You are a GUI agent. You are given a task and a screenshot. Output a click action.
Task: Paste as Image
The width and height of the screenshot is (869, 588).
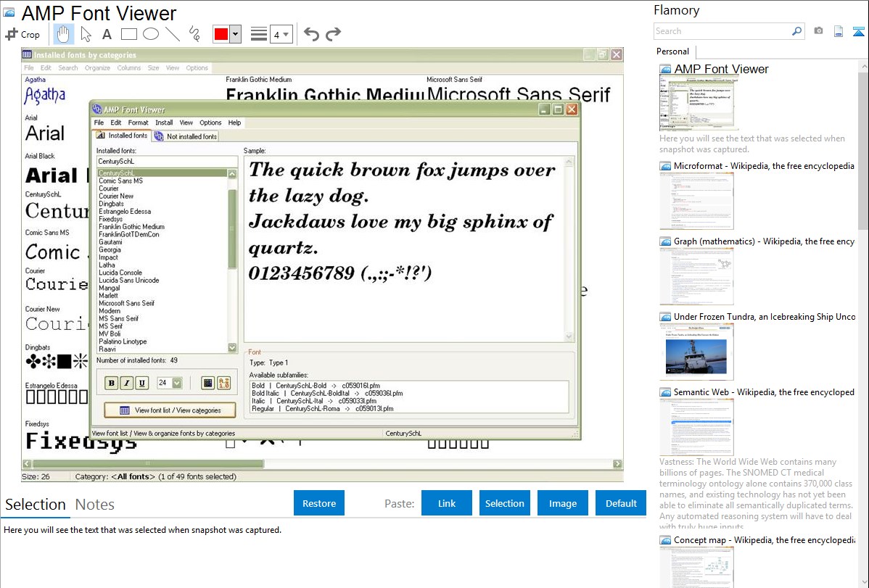(563, 503)
